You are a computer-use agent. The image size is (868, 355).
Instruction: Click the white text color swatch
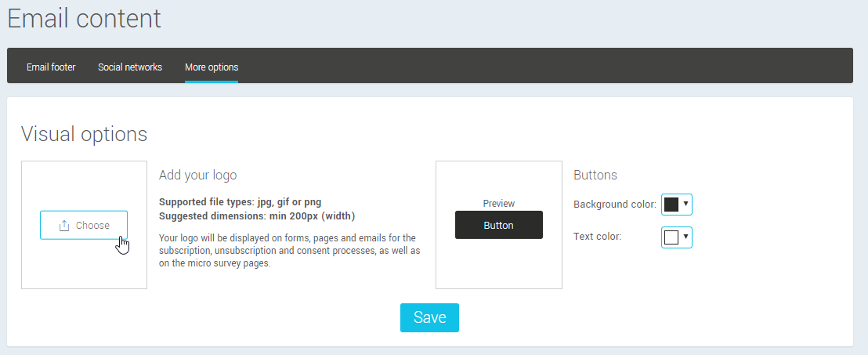[x=671, y=237]
